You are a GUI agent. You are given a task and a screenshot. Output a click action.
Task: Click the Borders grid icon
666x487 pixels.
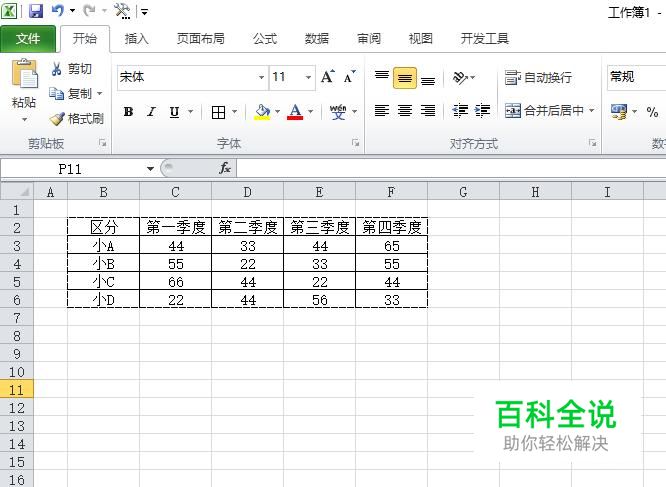218,113
